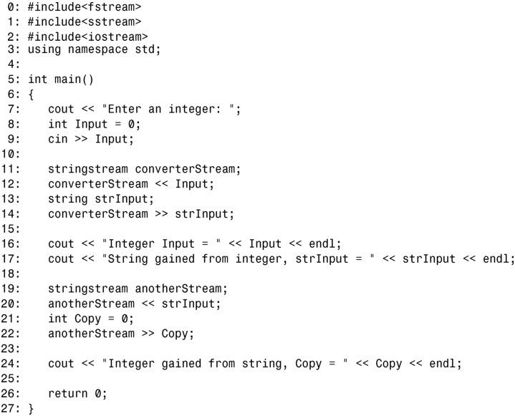This screenshot has height=416, width=515.
Task: Click converterStream << Input line
Action: tap(131, 184)
